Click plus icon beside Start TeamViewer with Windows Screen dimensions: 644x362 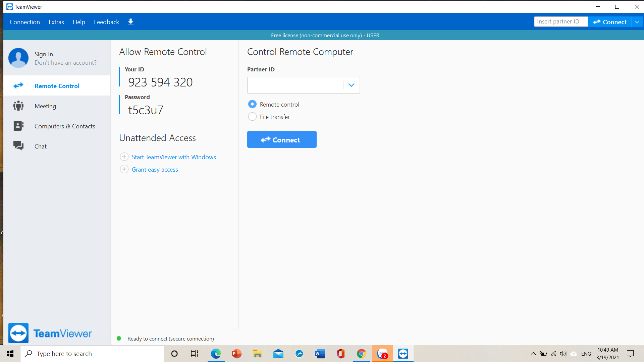pyautogui.click(x=124, y=157)
